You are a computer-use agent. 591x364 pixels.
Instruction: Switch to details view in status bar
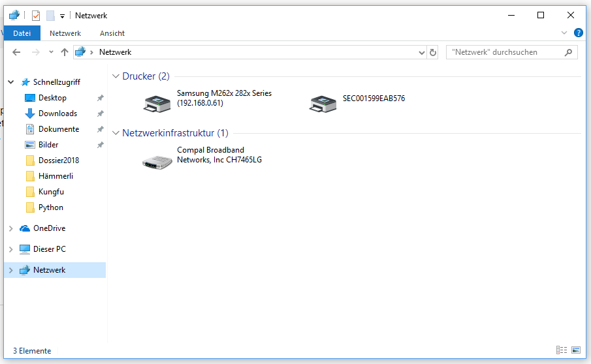coord(562,350)
